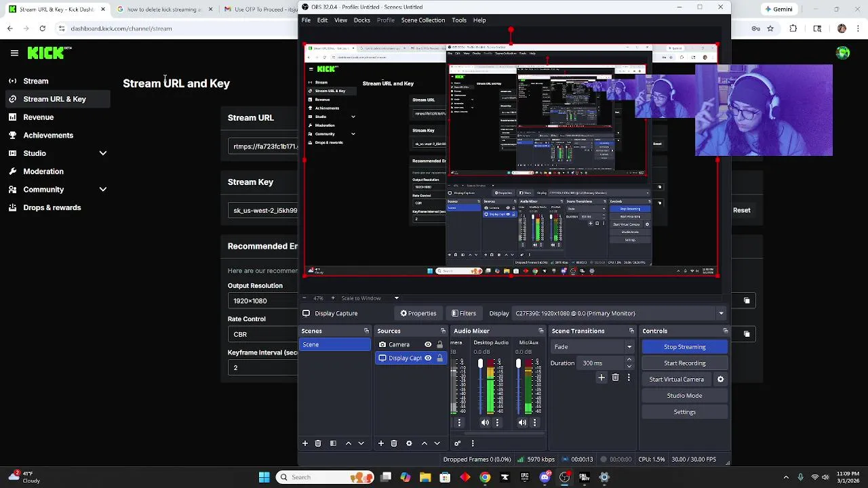Move scene up in Scenes dock
This screenshot has height=488, width=868.
pyautogui.click(x=349, y=443)
